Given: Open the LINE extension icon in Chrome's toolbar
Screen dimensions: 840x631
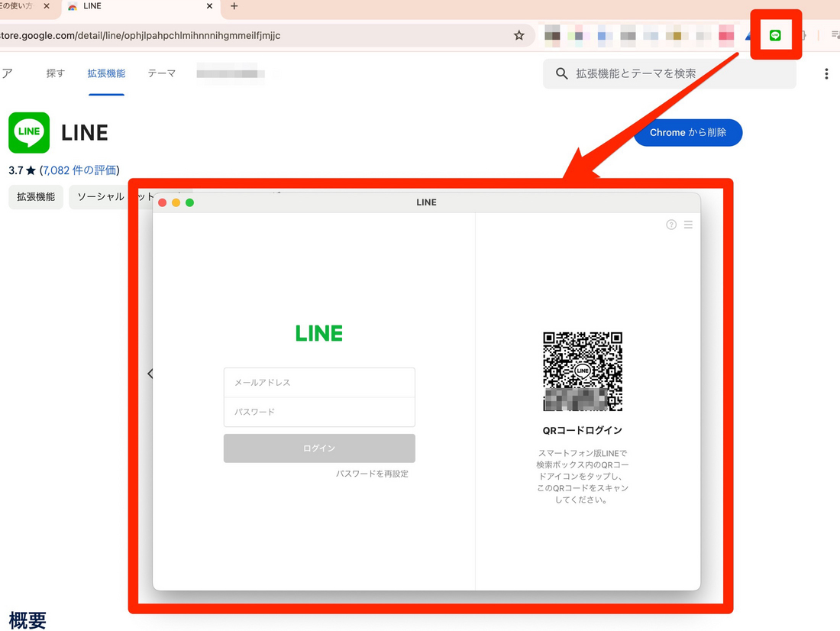Looking at the screenshot, I should point(776,34).
